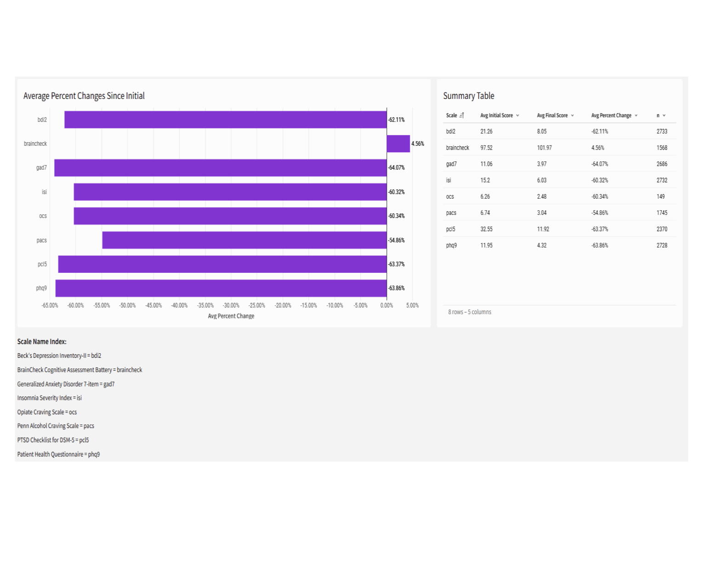The height and width of the screenshot is (563, 728).
Task: Click the ascending sort icon beside Scale
Action: (x=462, y=115)
